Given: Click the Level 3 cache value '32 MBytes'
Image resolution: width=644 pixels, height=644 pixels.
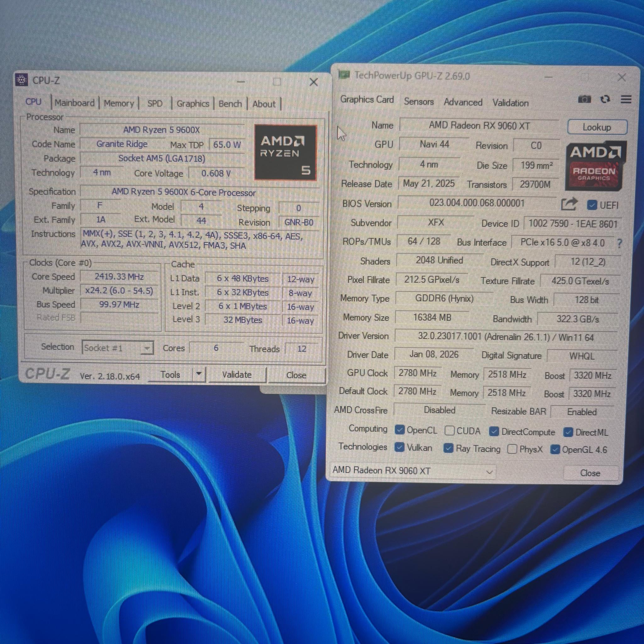Looking at the screenshot, I should tap(243, 320).
